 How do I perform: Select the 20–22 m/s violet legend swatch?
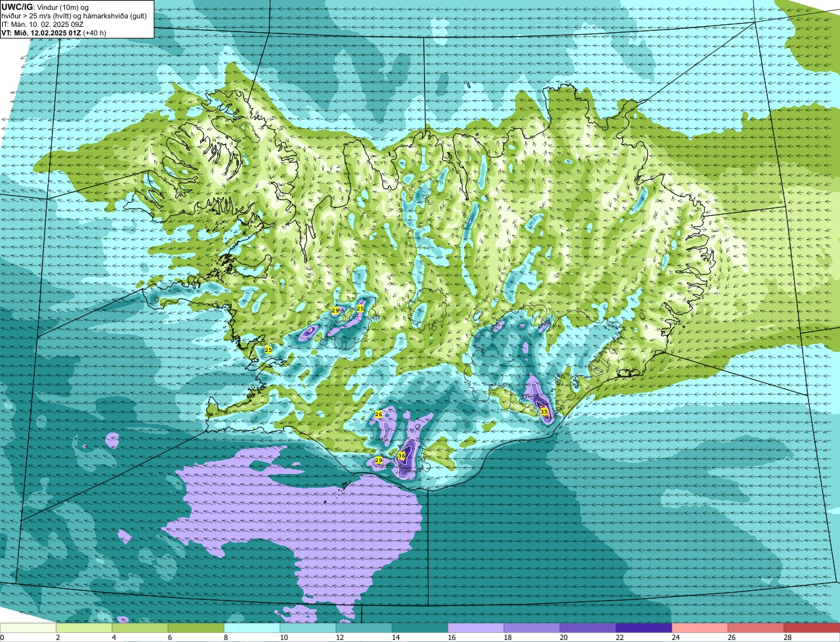588,628
